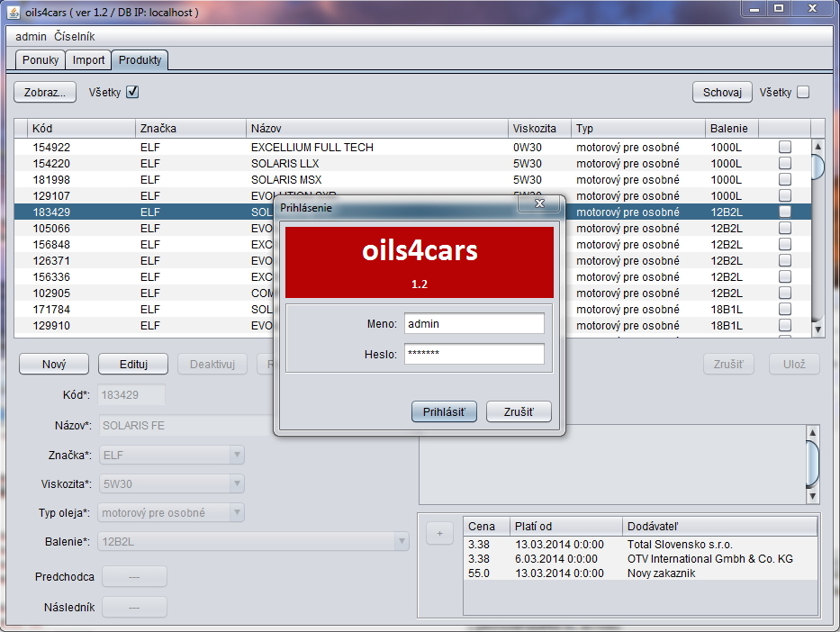Sort by the Viskozita column header

pyautogui.click(x=539, y=129)
